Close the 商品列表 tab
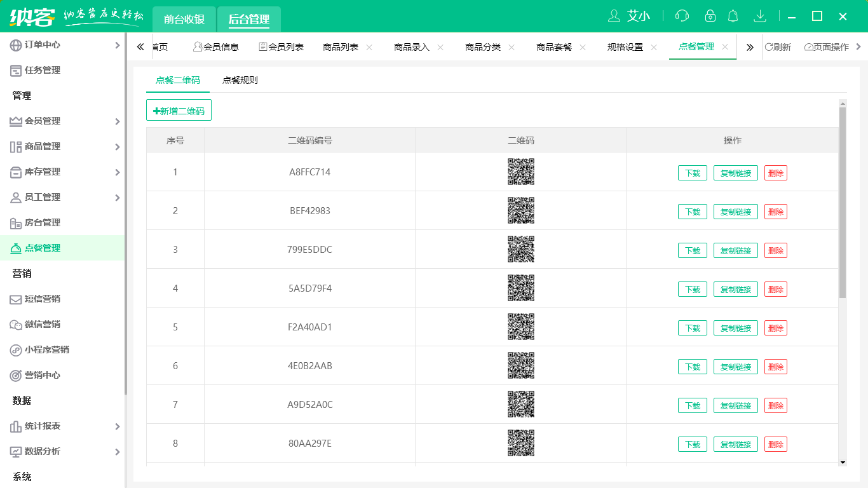Screen dimensions: 868x488 (x=369, y=48)
